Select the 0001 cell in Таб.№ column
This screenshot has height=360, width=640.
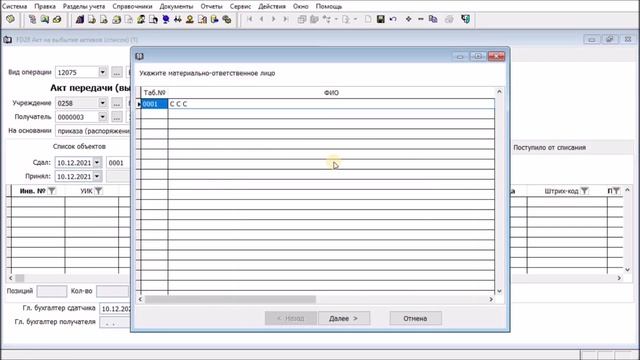(155, 104)
